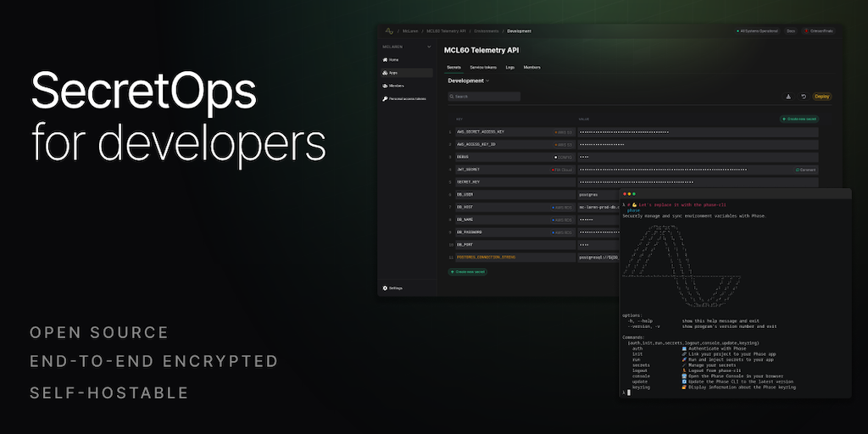Click Environments in the breadcrumb
The width and height of the screenshot is (868, 434).
click(486, 31)
